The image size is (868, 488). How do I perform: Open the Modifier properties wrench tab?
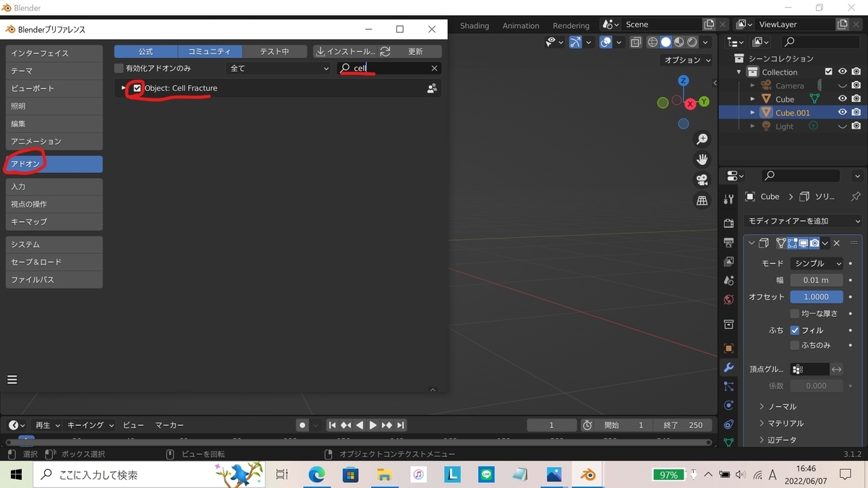(x=728, y=367)
